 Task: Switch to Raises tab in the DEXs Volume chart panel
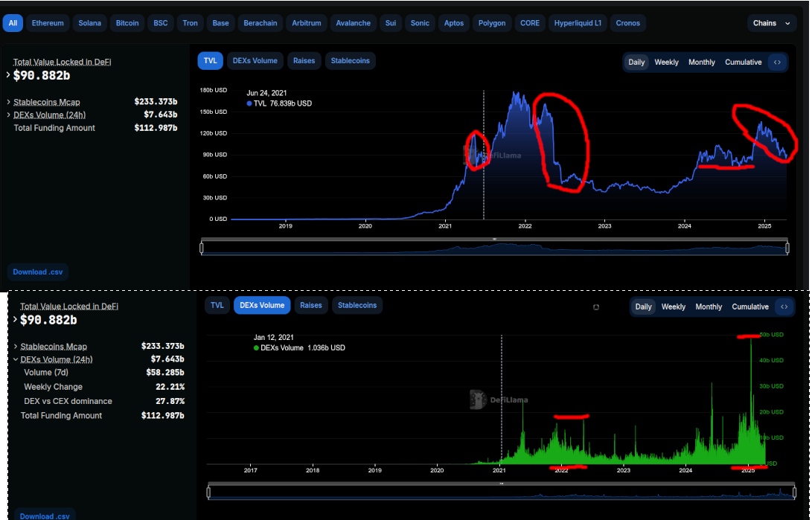[x=310, y=305]
